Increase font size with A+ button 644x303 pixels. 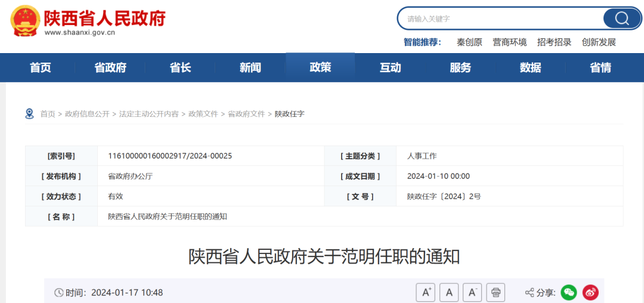tap(426, 292)
